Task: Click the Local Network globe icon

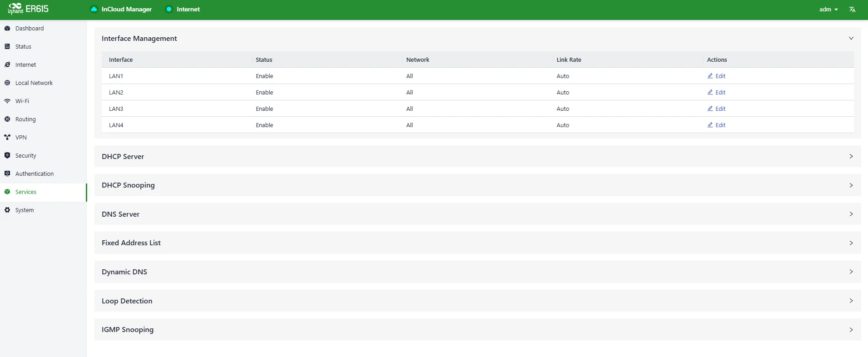Action: tap(7, 83)
